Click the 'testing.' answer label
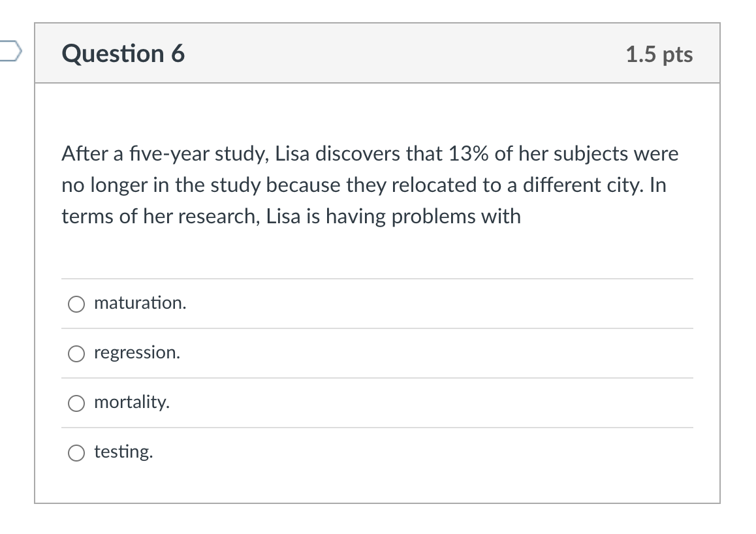The image size is (756, 534). pyautogui.click(x=123, y=452)
